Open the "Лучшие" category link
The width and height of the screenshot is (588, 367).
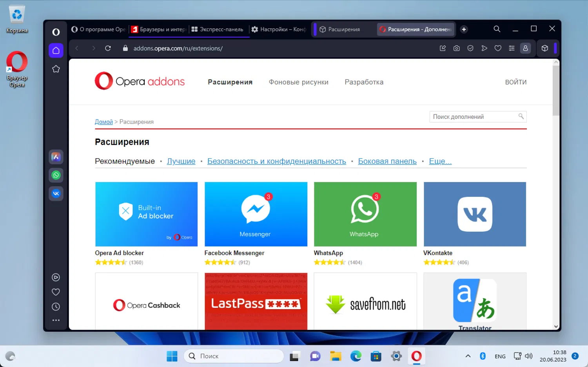pos(181,161)
